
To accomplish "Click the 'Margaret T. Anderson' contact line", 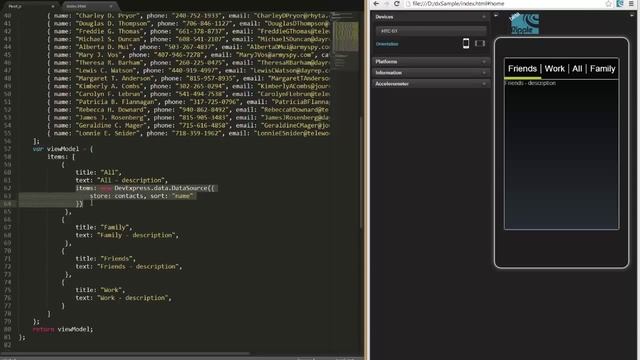I will point(188,78).
